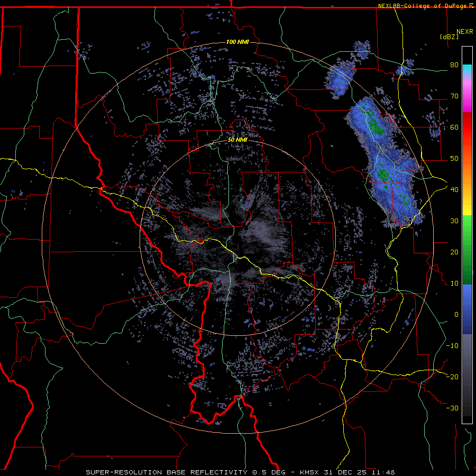Viewport: 476px width, 476px height.
Task: Click the 50 NMI range ring label
Action: (237, 140)
